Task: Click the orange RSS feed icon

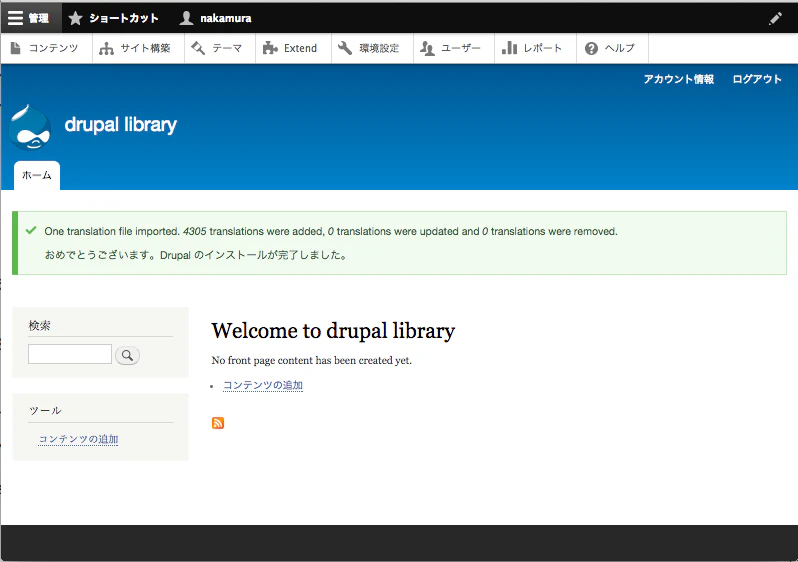Action: click(x=218, y=423)
